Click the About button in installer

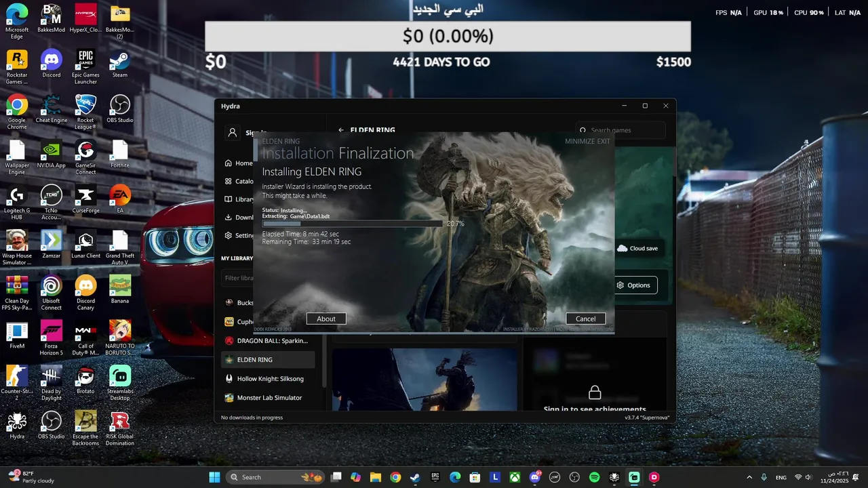pos(326,319)
